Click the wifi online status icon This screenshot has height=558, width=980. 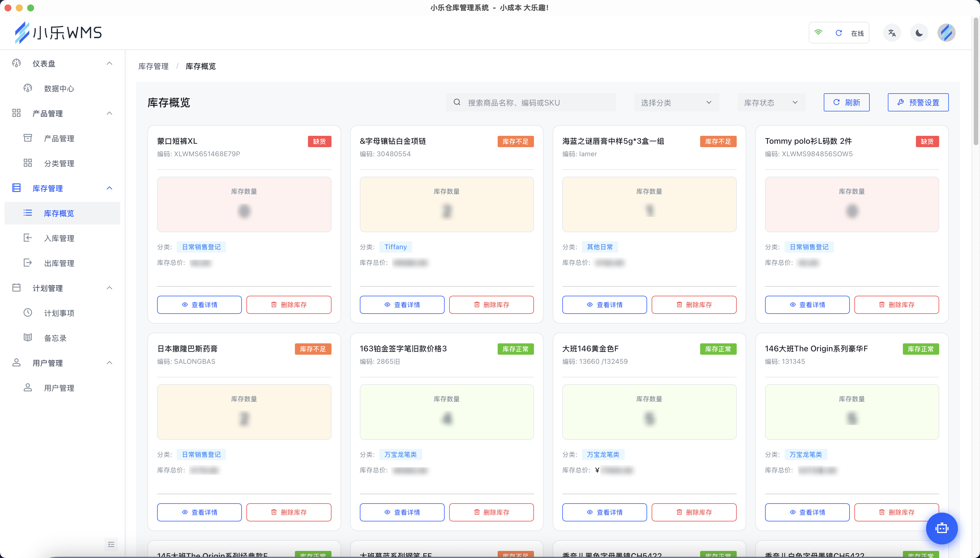pyautogui.click(x=818, y=33)
